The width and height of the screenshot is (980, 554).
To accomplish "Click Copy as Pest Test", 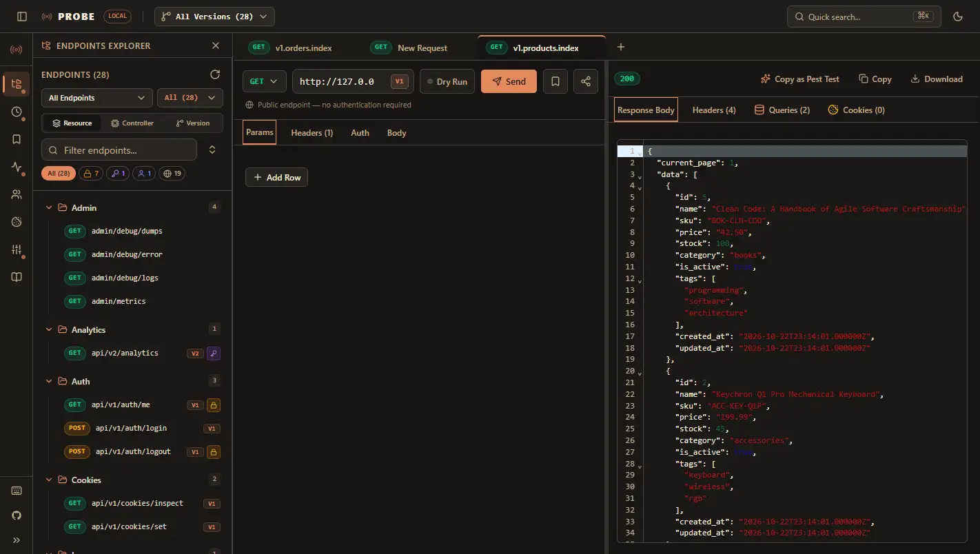I will pos(799,79).
